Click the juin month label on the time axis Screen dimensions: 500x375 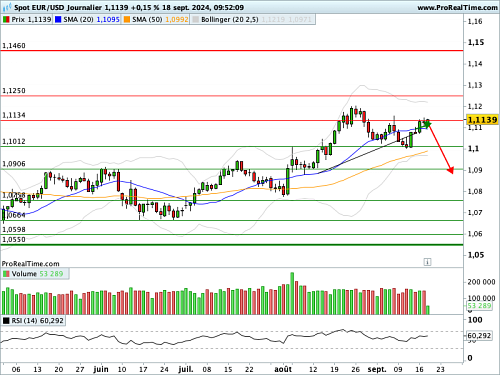[101, 369]
